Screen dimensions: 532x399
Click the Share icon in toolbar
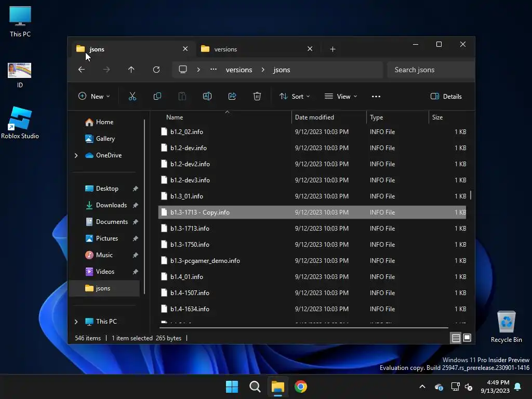(232, 96)
